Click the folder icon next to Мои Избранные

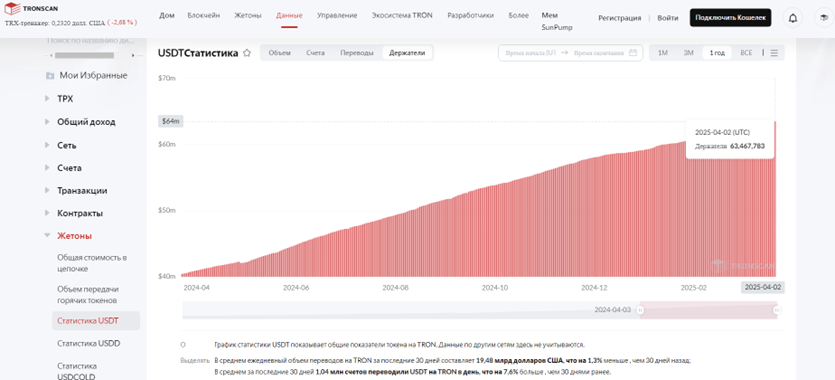click(x=50, y=76)
